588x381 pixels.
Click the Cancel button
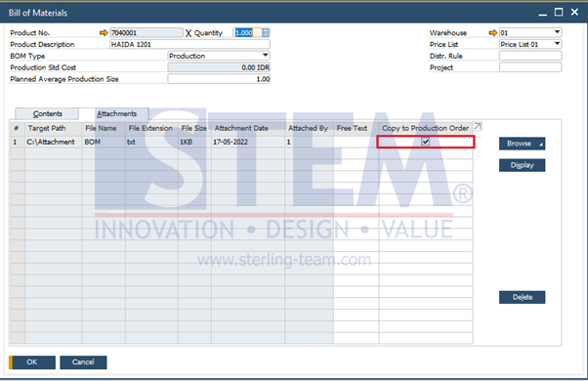83,362
